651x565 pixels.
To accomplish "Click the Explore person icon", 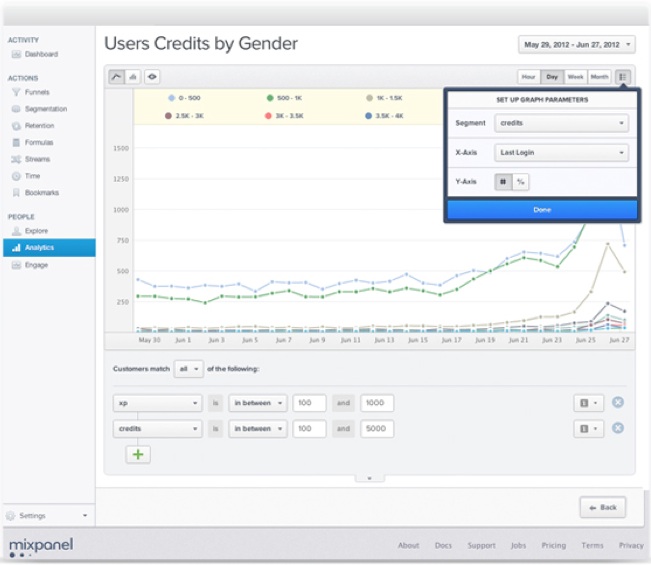I will [x=16, y=231].
